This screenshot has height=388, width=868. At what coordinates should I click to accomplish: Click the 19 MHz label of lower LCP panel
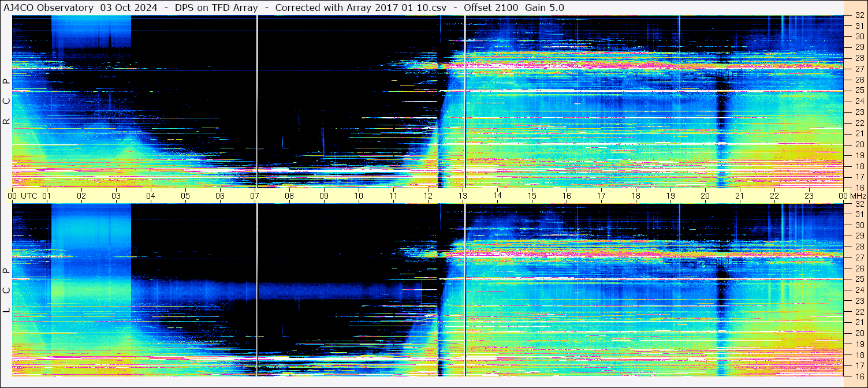click(x=859, y=344)
